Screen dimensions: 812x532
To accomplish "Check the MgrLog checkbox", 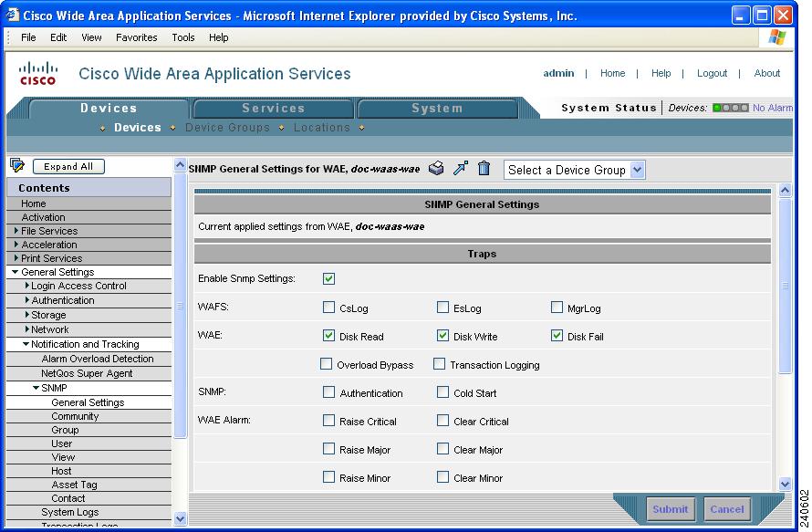I will [x=557, y=308].
